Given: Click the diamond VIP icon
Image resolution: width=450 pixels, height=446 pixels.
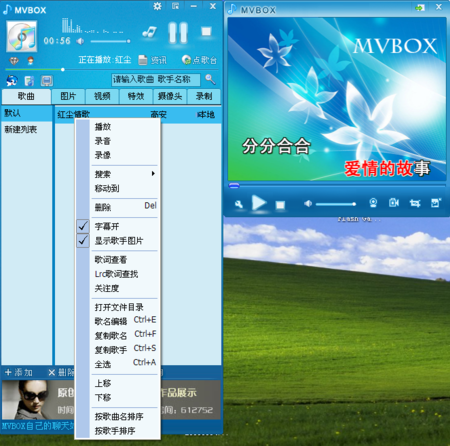Looking at the screenshot, I should click(14, 61).
